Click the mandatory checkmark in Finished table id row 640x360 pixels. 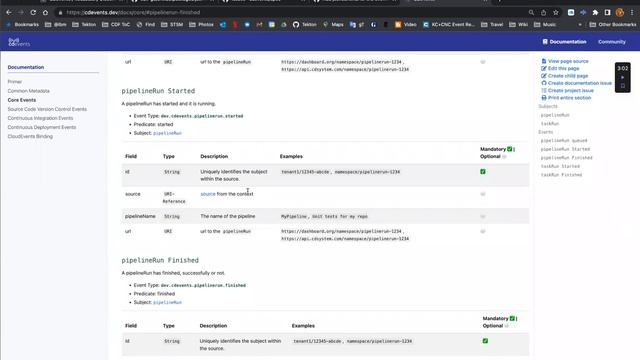[485, 341]
